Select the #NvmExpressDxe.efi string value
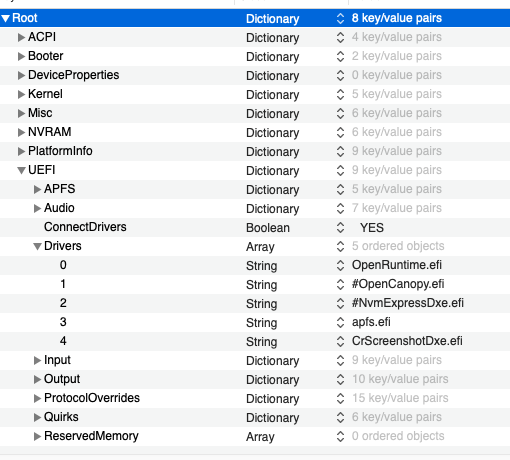 coord(408,303)
